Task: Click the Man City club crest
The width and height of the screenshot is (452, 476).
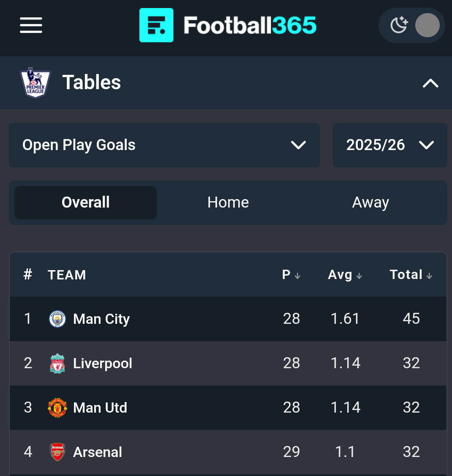Action: point(57,319)
